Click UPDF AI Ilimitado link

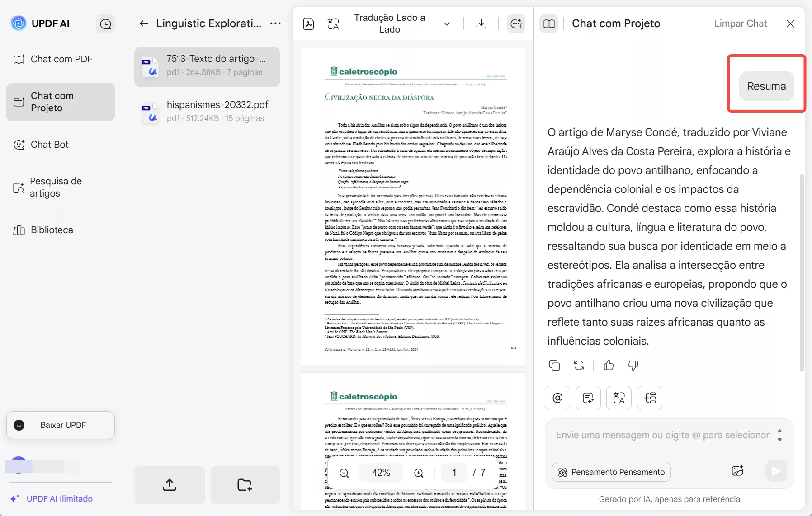52,498
